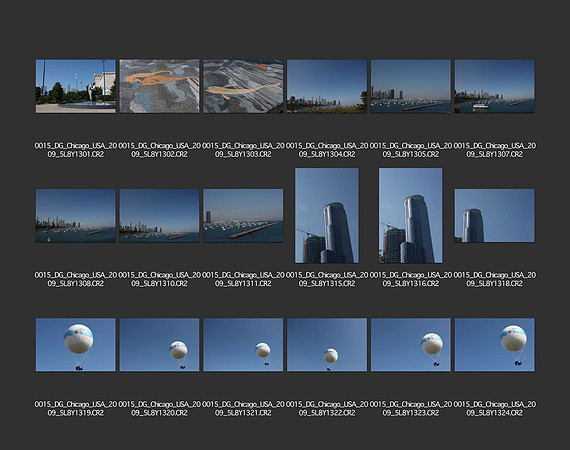The height and width of the screenshot is (450, 570).
Task: Select the distant balloon thumbnail 5L8Y1322
Action: pyautogui.click(x=327, y=345)
